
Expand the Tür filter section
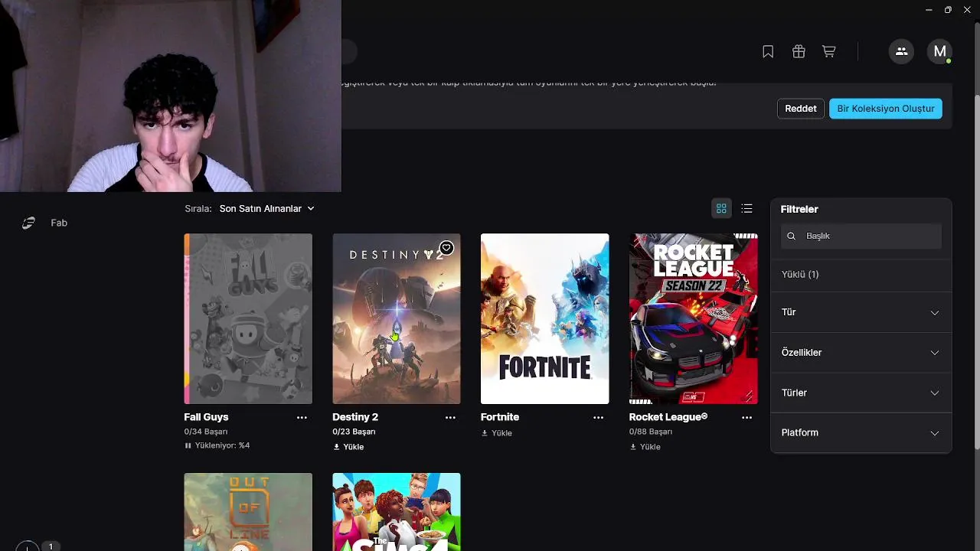(861, 312)
